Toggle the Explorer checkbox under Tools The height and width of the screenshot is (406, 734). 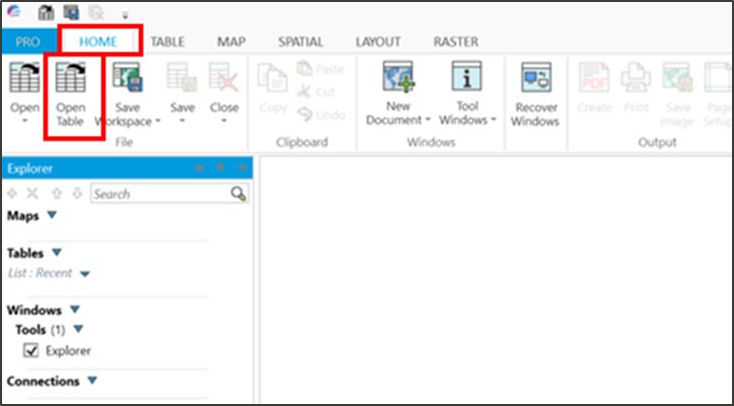pos(31,350)
